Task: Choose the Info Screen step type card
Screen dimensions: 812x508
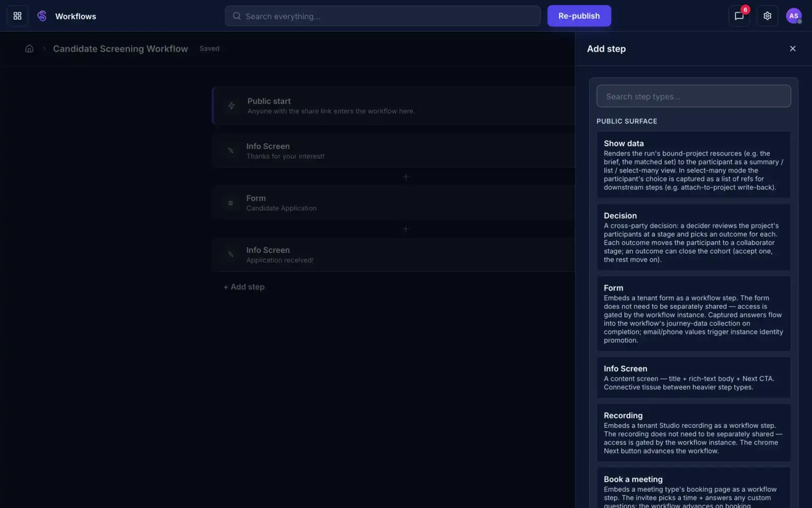Action: [x=694, y=377]
